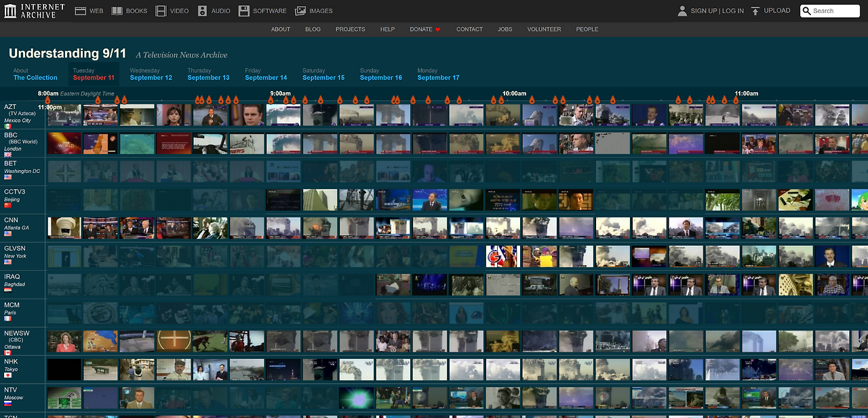Open the About The Collection tab
This screenshot has width=868, height=418.
[35, 75]
